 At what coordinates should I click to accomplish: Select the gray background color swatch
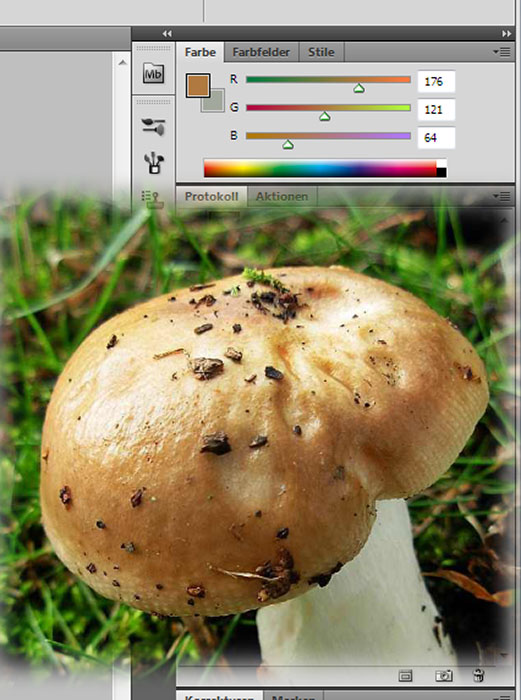coord(217,104)
